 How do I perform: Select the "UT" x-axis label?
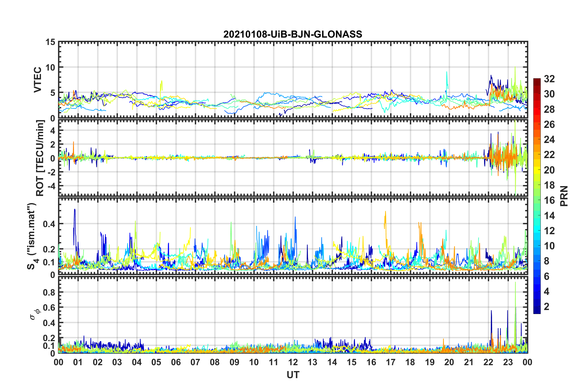[293, 374]
